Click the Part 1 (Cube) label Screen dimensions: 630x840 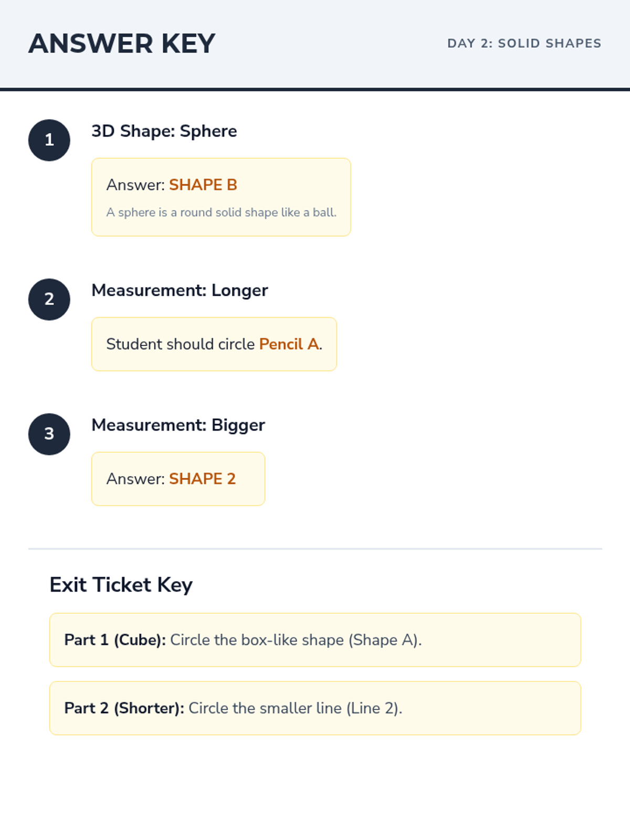click(x=115, y=640)
